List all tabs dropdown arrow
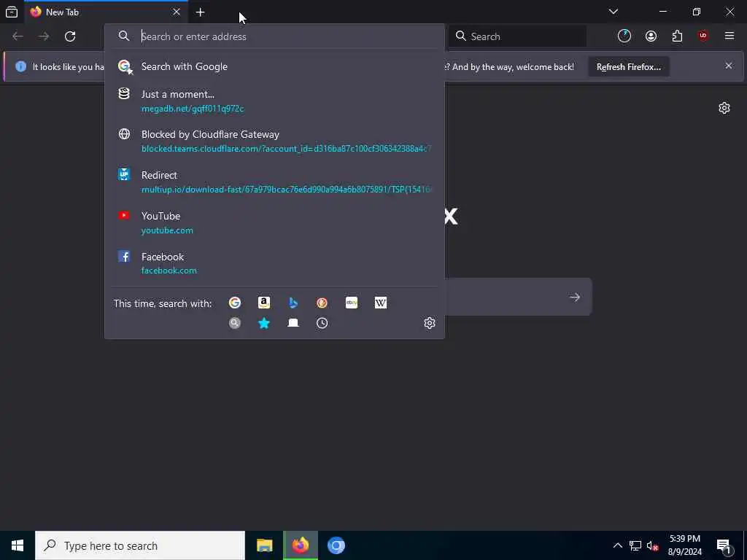747x560 pixels. [x=613, y=12]
